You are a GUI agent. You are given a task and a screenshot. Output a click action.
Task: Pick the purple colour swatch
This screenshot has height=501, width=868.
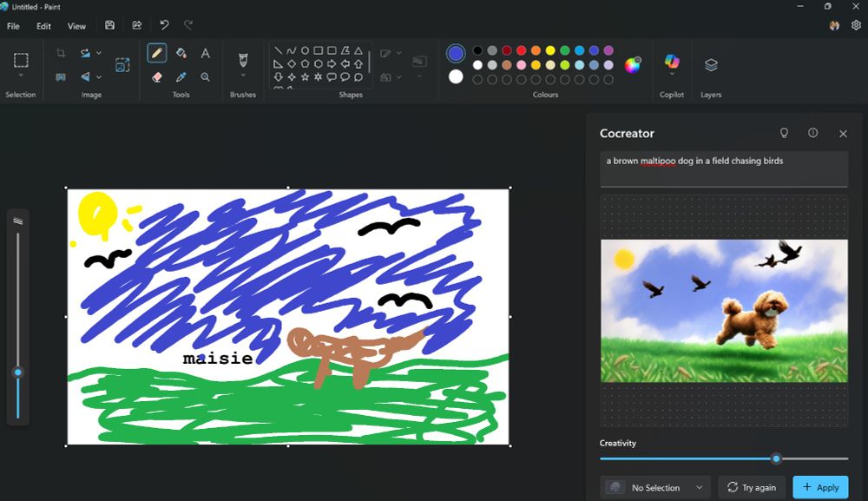click(608, 50)
